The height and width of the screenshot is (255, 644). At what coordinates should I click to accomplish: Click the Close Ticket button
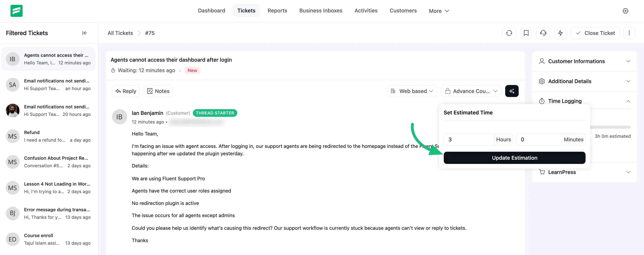(x=595, y=33)
